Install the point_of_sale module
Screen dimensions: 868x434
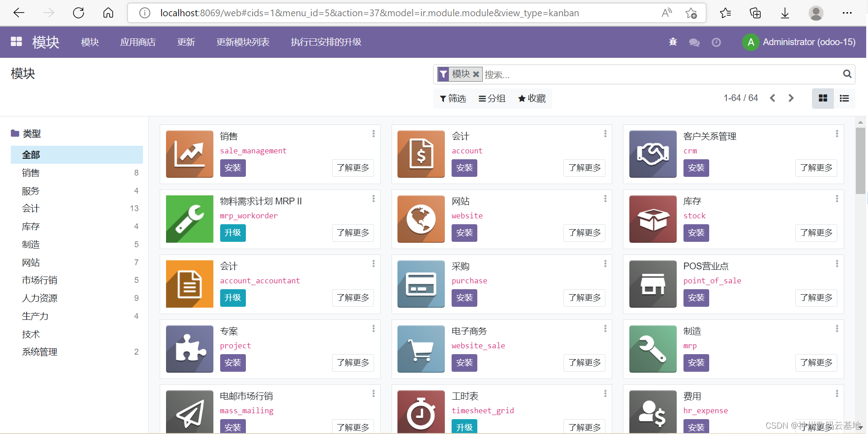click(696, 298)
